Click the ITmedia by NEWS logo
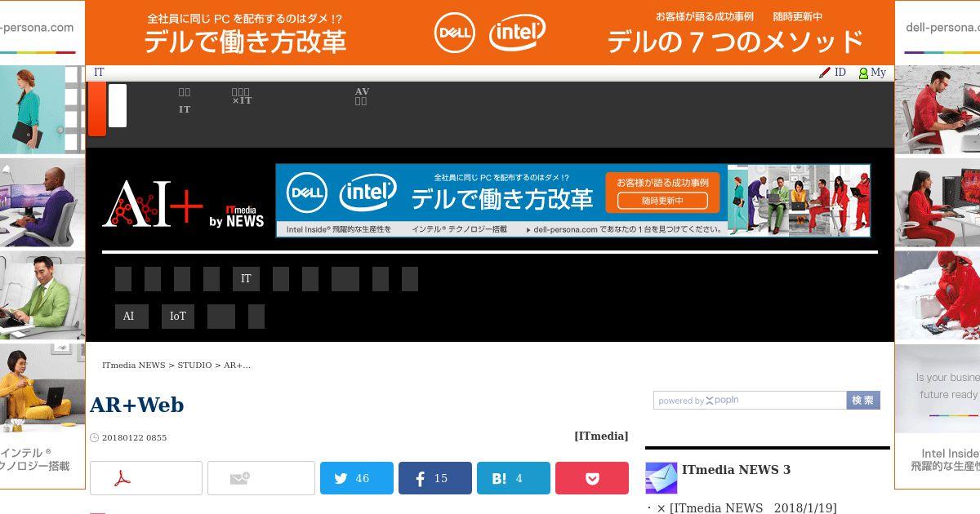This screenshot has width=980, height=514. [237, 216]
